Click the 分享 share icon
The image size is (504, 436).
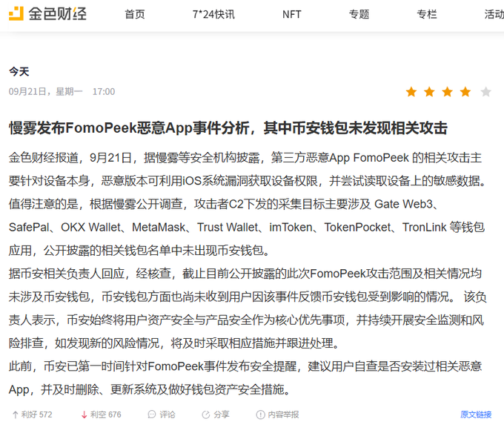[206, 414]
